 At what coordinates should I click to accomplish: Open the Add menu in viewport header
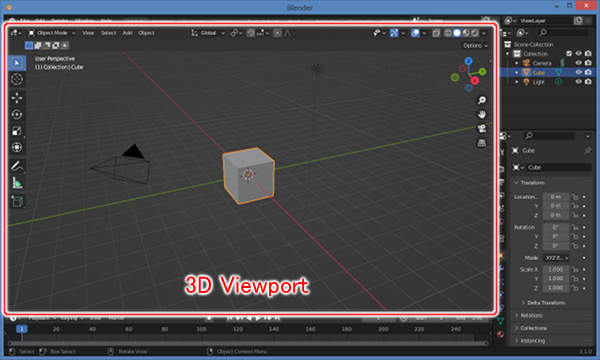click(x=127, y=33)
